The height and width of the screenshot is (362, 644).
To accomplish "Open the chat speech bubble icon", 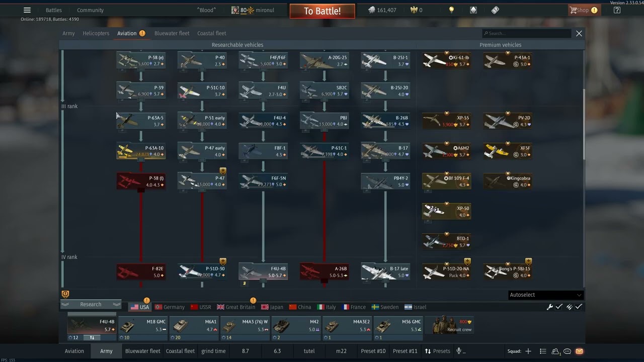I will click(568, 351).
